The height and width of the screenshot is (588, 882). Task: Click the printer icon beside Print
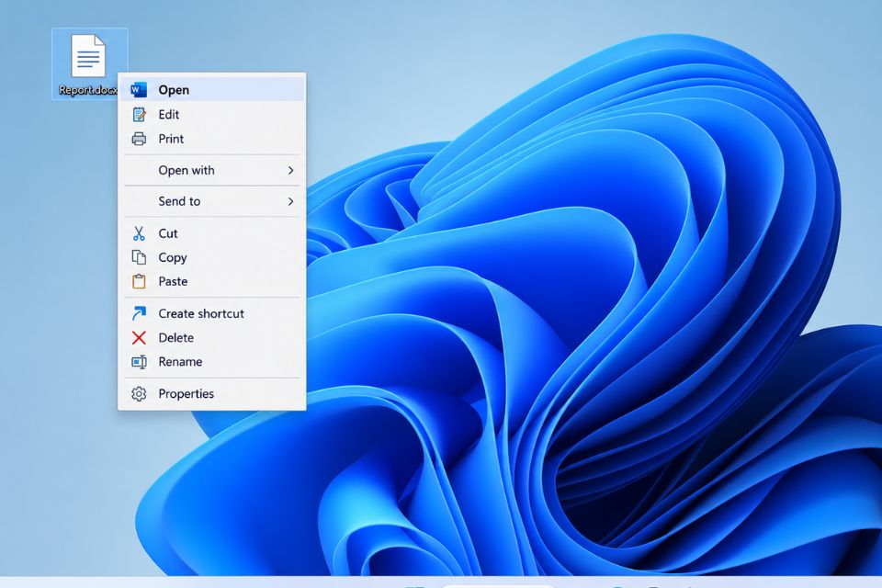[139, 139]
